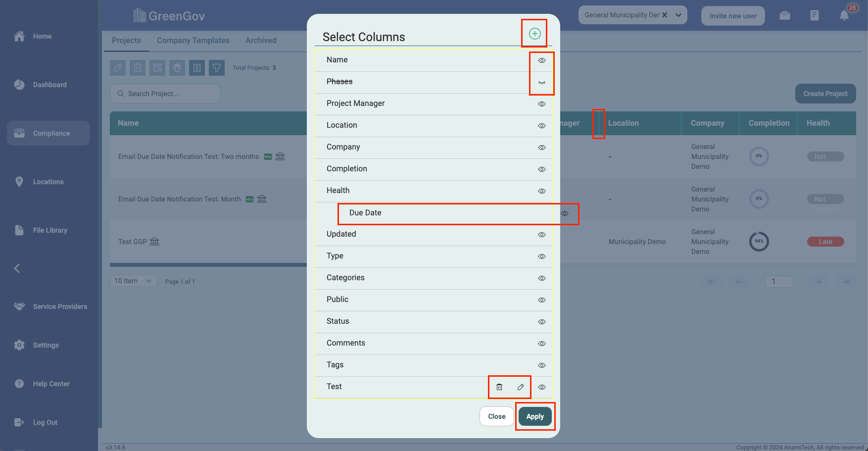Screen dimensions: 868x451
Task: Collapse the sidebar with left arrow
Action: (17, 268)
